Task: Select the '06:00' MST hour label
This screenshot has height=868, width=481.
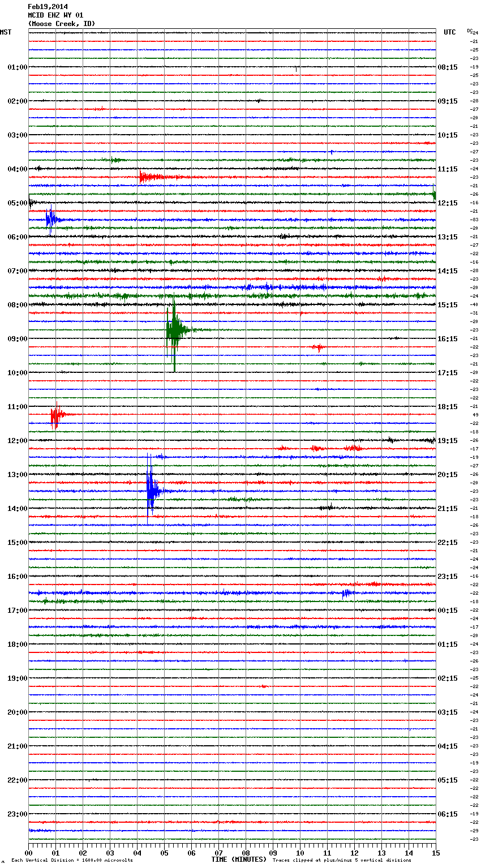Action: 18,237
